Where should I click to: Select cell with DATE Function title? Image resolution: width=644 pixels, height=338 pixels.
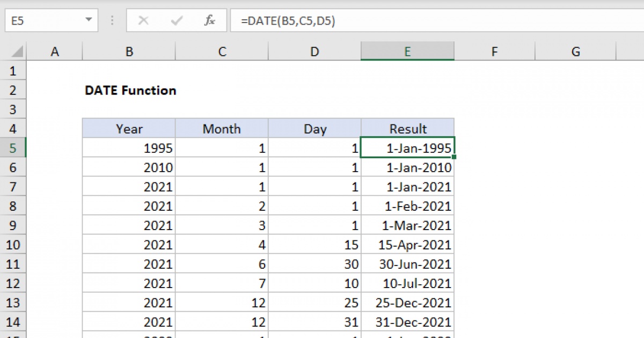pos(130,90)
